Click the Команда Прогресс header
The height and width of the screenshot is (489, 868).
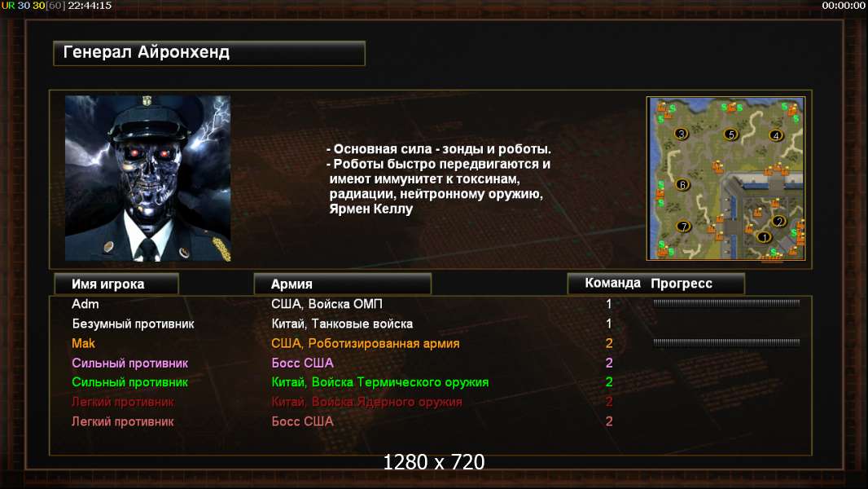[x=656, y=283]
